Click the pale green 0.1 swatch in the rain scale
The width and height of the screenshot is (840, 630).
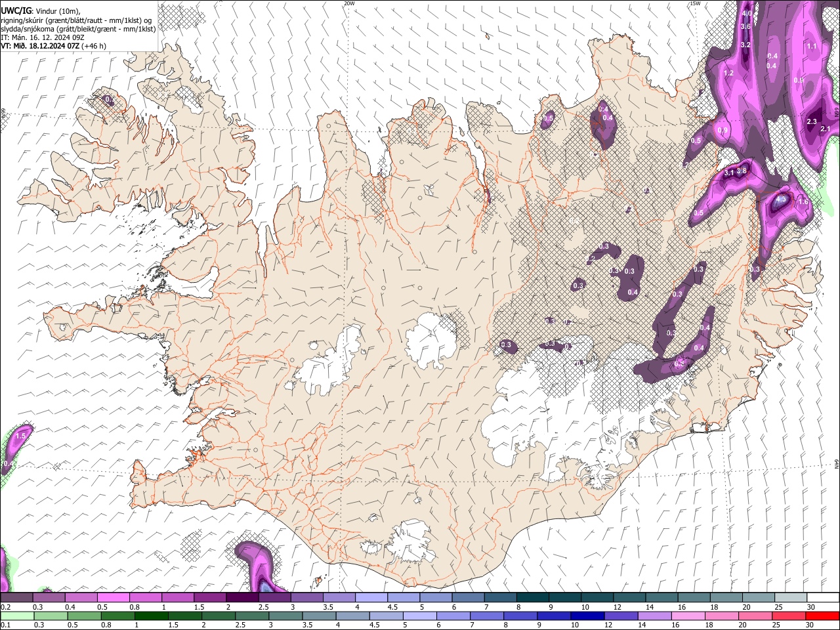pos(16,616)
